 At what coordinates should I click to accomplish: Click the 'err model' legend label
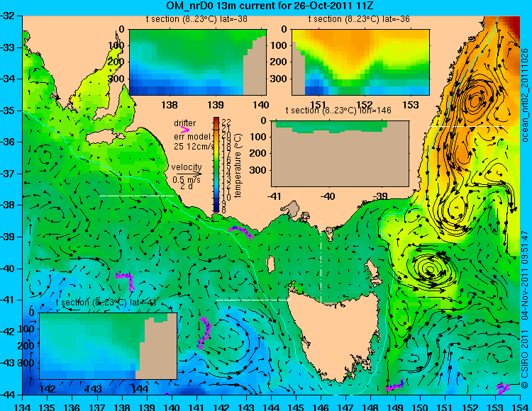[192, 137]
